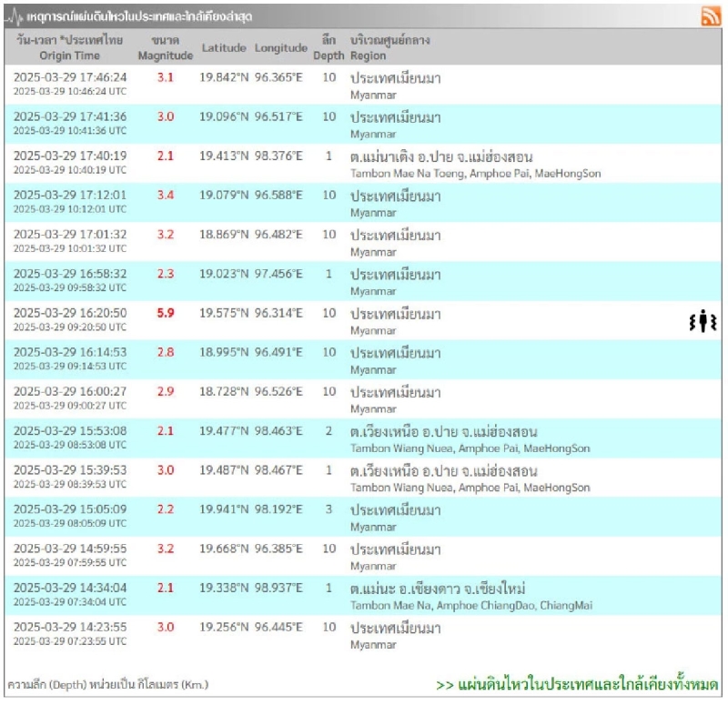Image resolution: width=728 pixels, height=705 pixels.
Task: Select the Origin Time column header
Action: pyautogui.click(x=68, y=47)
